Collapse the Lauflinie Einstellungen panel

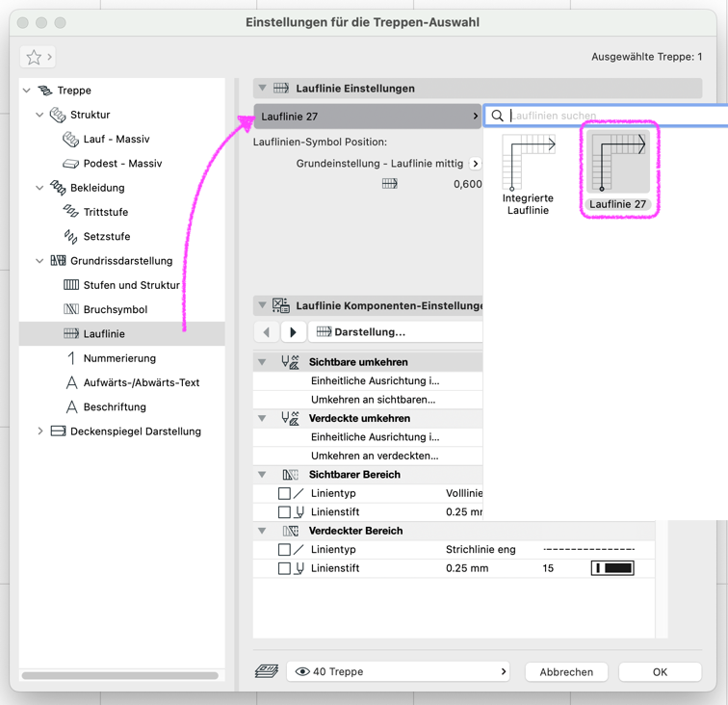262,88
